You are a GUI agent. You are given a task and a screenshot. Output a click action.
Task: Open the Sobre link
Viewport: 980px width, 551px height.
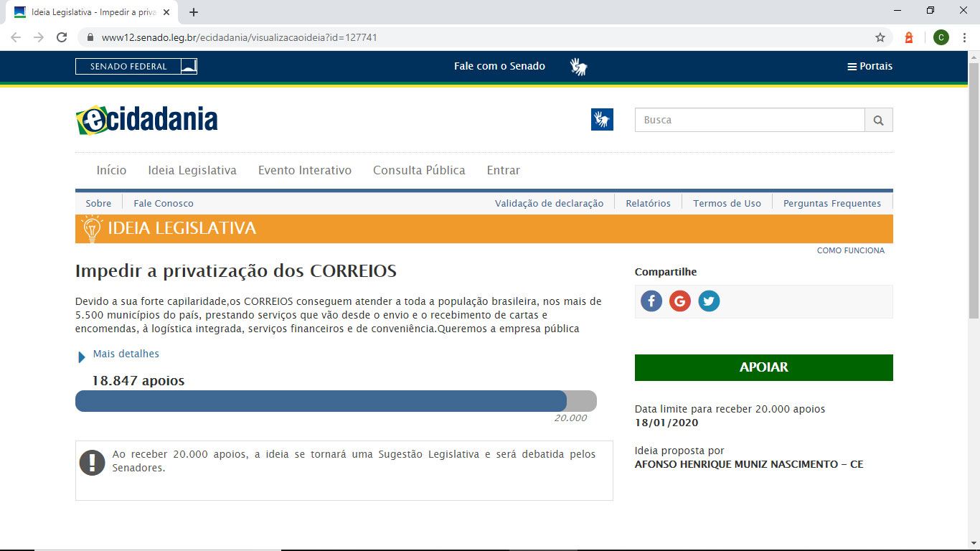point(98,204)
